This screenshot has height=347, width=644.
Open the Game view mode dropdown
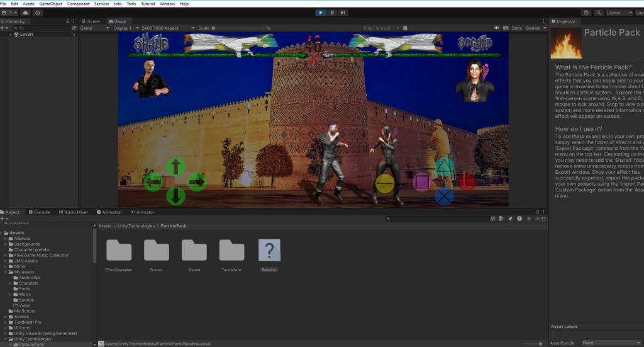pyautogui.click(x=95, y=28)
